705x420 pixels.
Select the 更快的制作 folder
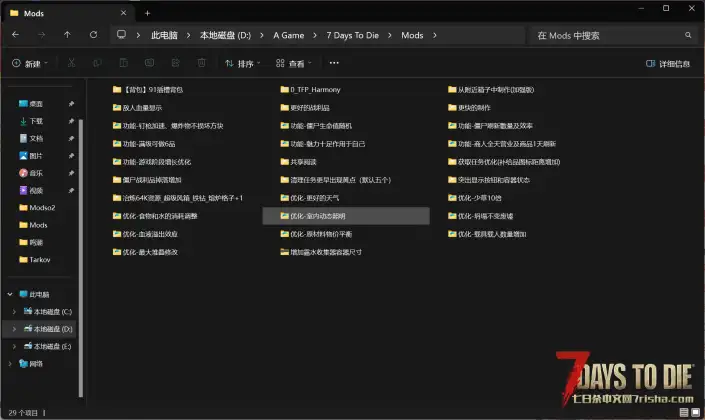[x=469, y=107]
